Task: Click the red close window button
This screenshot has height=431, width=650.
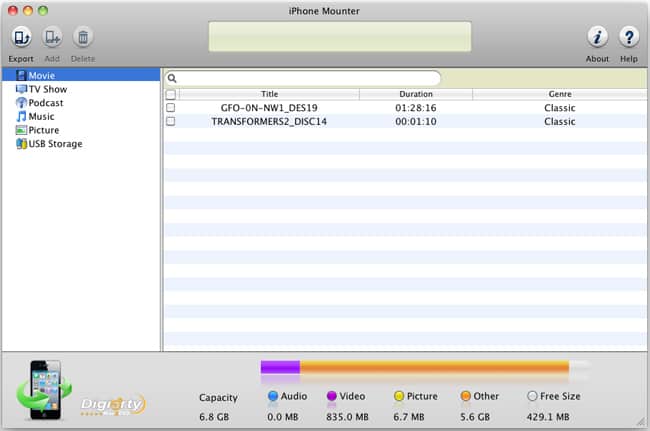Action: tap(13, 11)
